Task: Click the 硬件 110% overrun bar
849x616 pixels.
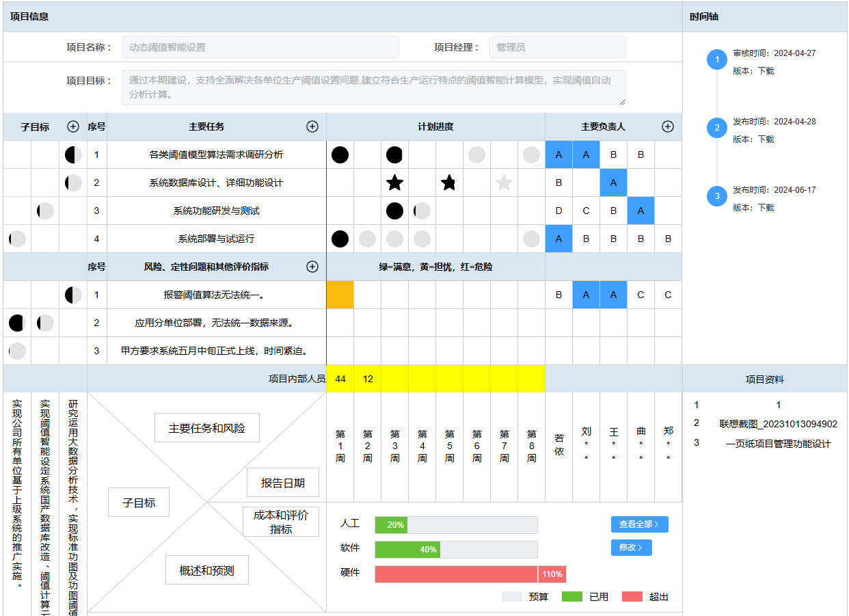Action: pyautogui.click(x=470, y=574)
